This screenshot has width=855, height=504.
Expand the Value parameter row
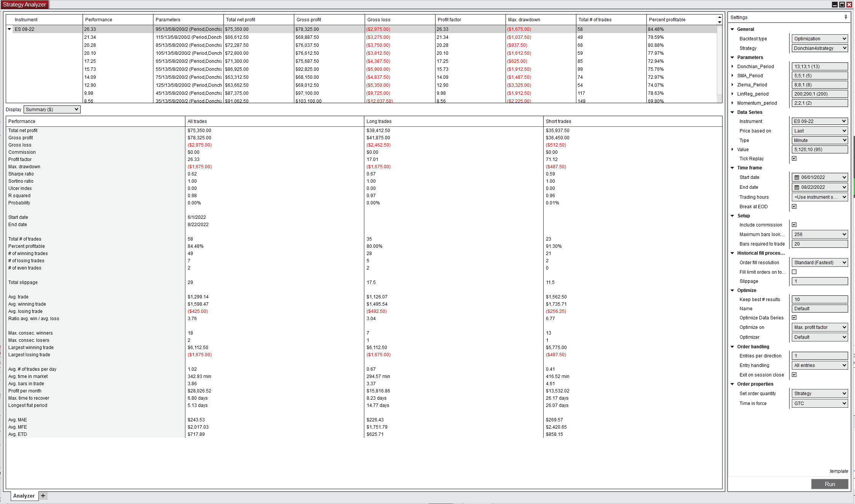tap(732, 149)
